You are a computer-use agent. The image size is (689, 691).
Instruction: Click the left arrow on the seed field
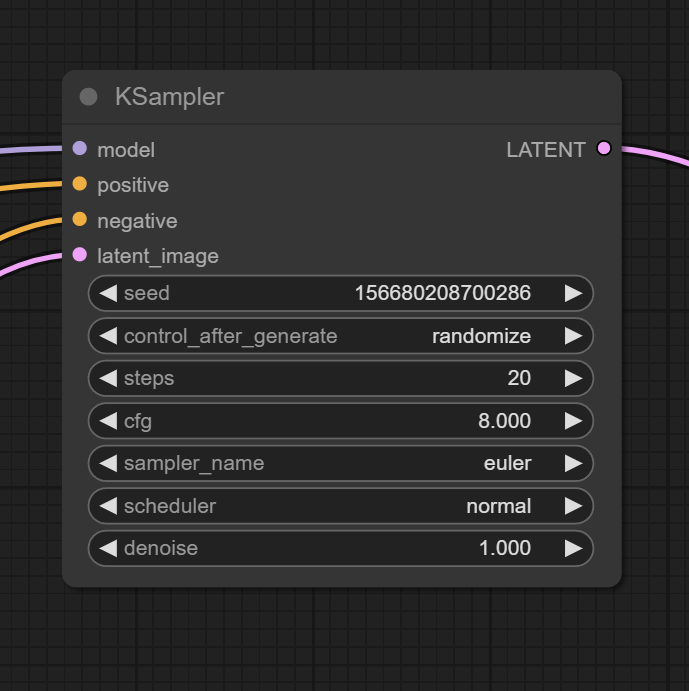[108, 293]
